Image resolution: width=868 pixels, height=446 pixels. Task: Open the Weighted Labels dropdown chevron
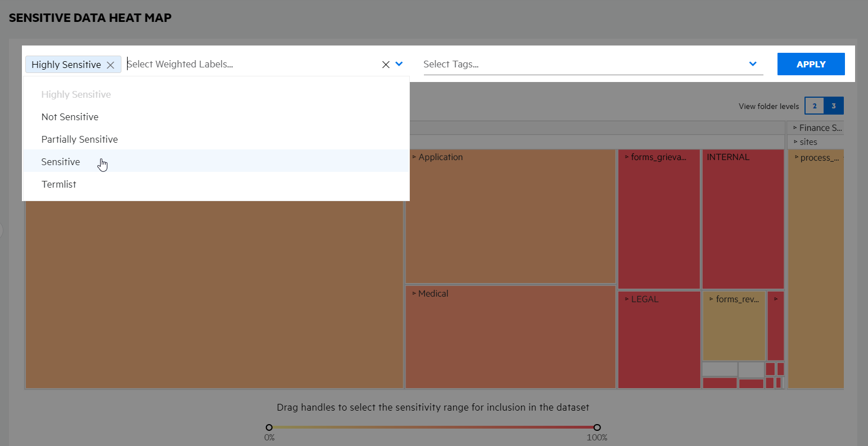[x=399, y=64]
